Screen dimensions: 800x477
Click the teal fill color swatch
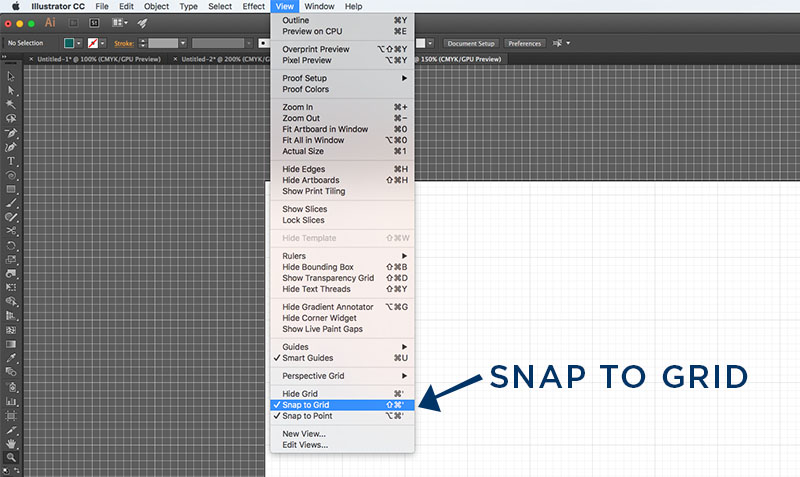[x=69, y=43]
